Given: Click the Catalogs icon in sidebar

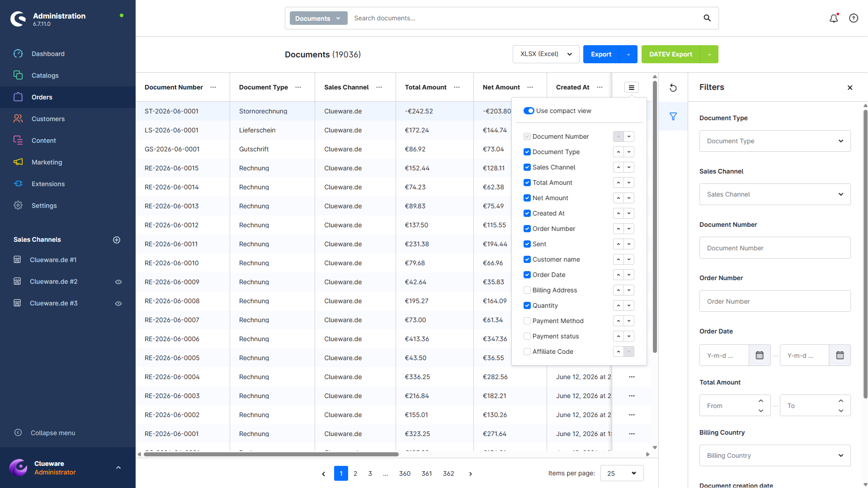Looking at the screenshot, I should click(18, 75).
